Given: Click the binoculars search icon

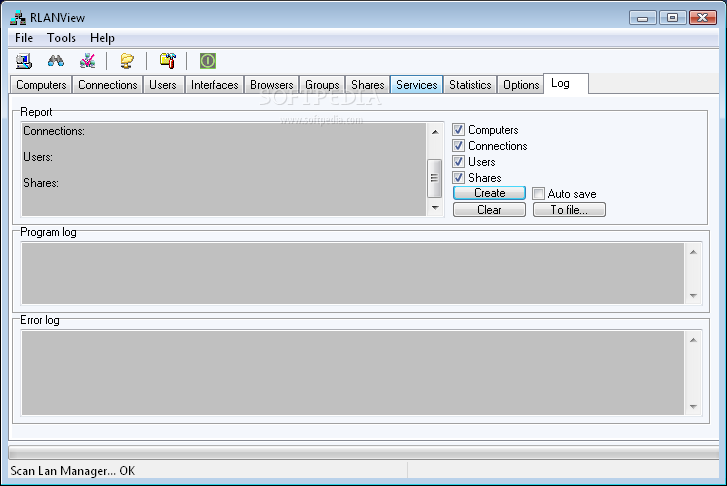Looking at the screenshot, I should [56, 61].
